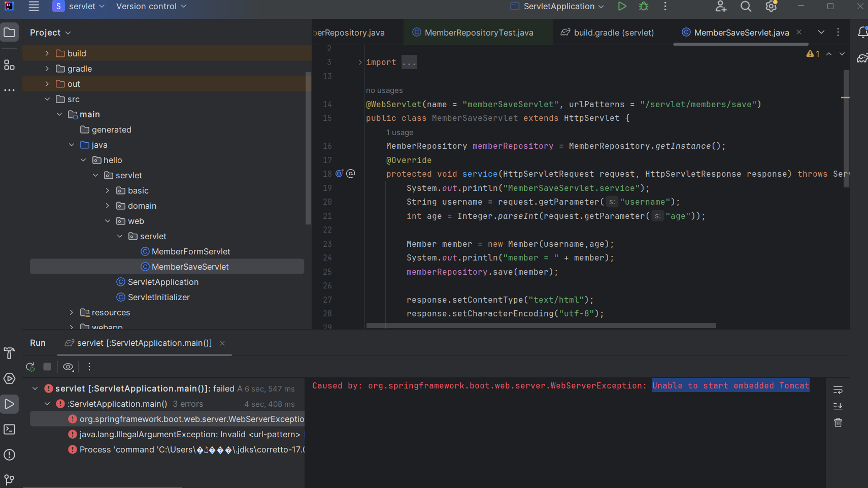Open IDE settings gear icon
This screenshot has width=868, height=488.
point(772,6)
